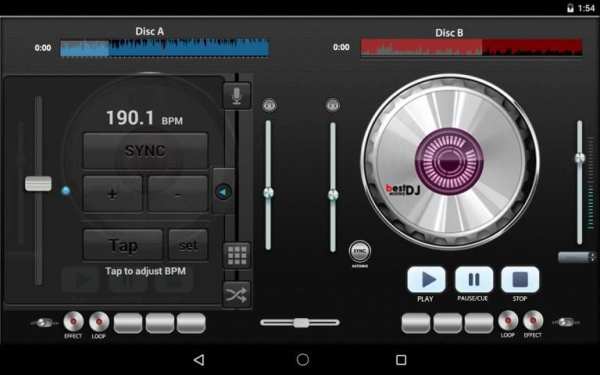
Task: Click the Disc A EFFECT knob
Action: pos(73,321)
